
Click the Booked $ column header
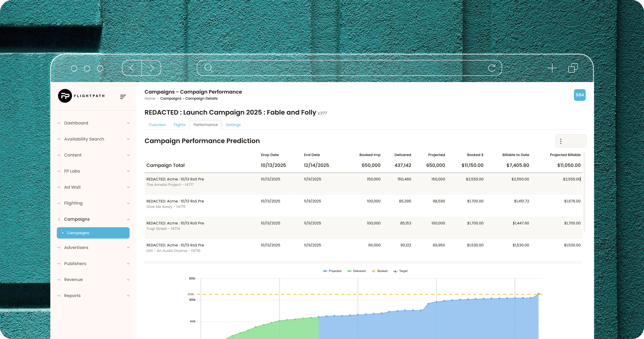pos(475,155)
